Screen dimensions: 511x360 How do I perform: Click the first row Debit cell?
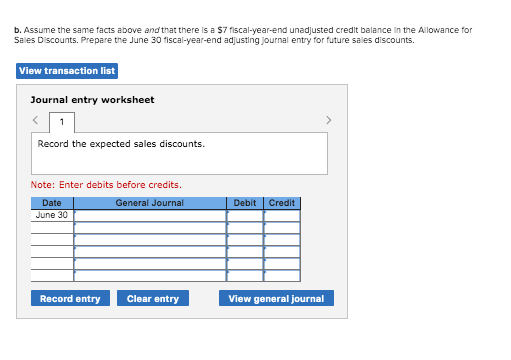pos(245,216)
